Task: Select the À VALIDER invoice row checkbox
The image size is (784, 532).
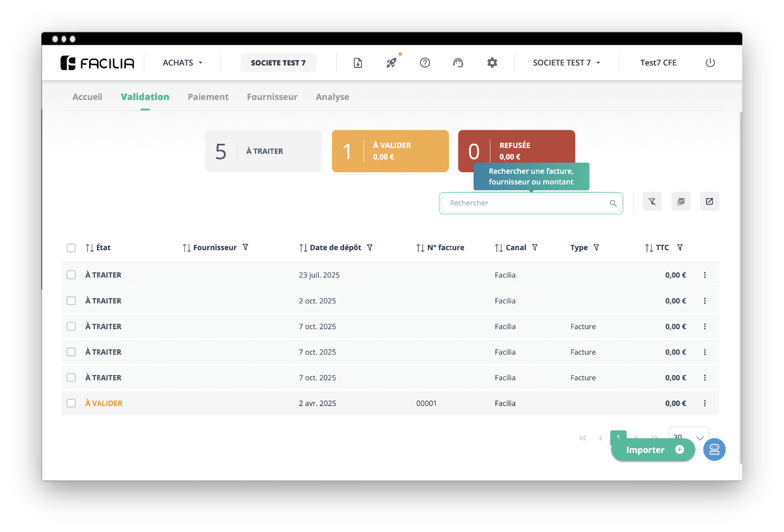Action: click(x=71, y=403)
